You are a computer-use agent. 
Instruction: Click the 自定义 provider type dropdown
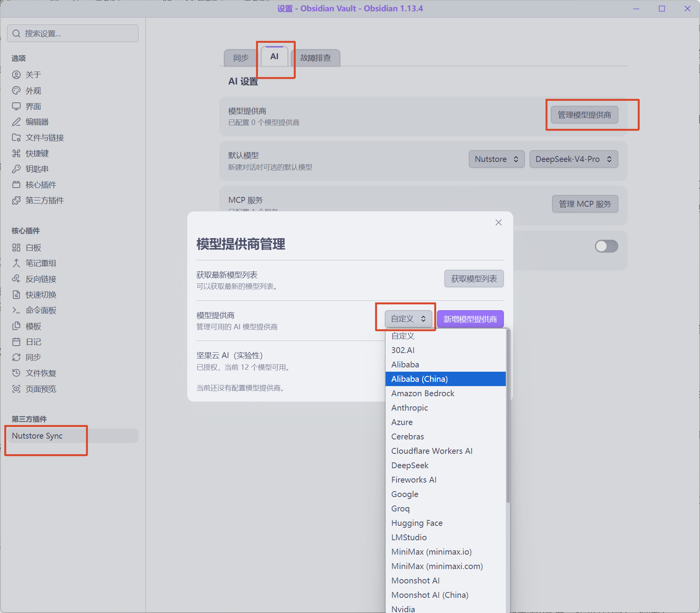(408, 319)
